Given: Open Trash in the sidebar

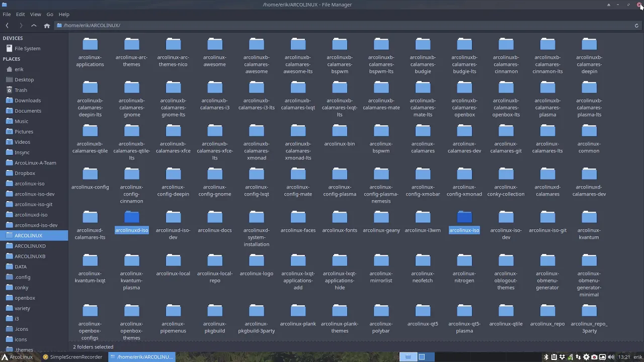Looking at the screenshot, I should pyautogui.click(x=34, y=90).
